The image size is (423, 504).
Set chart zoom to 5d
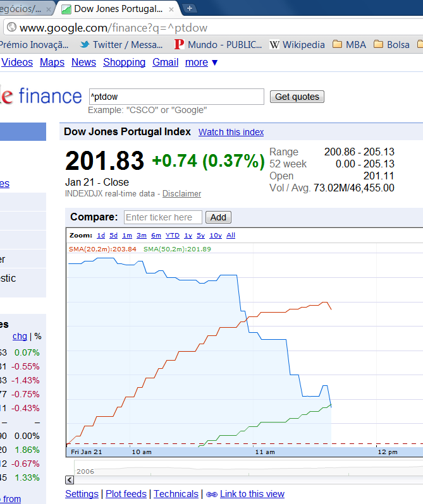[x=114, y=236]
